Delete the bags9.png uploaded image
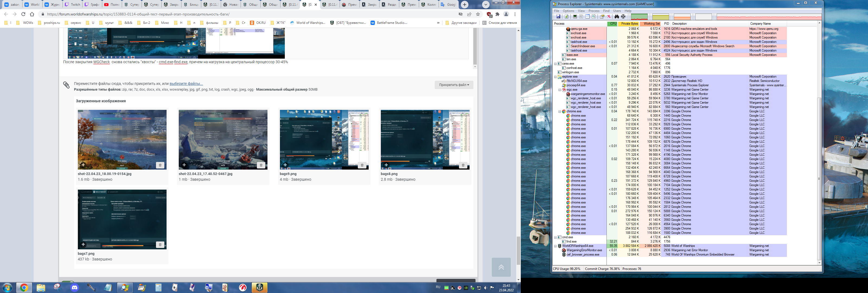The height and width of the screenshot is (293, 868). 362,165
